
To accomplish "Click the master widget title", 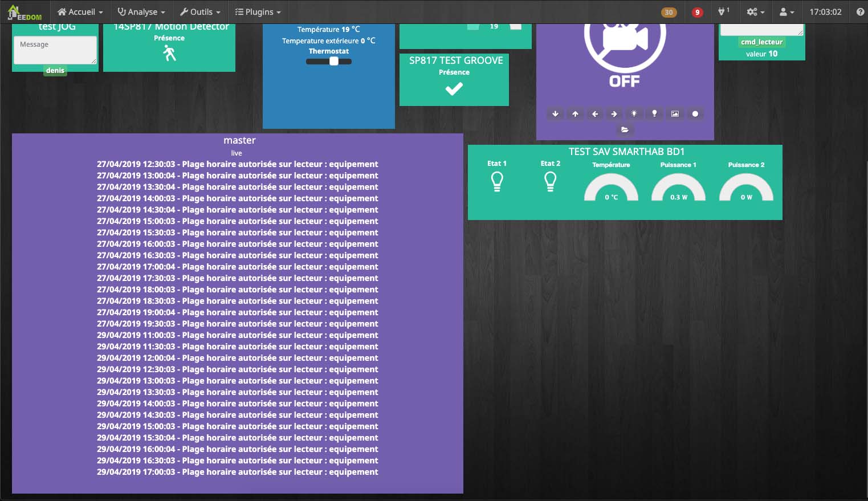I will tap(239, 140).
